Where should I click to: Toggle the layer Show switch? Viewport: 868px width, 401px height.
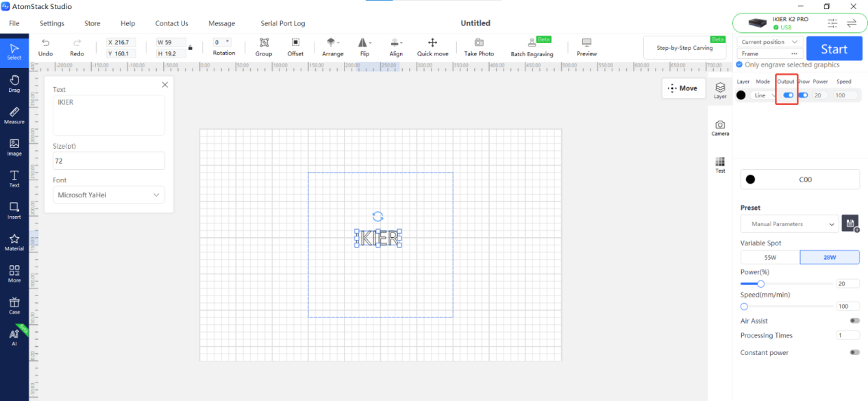click(x=803, y=95)
